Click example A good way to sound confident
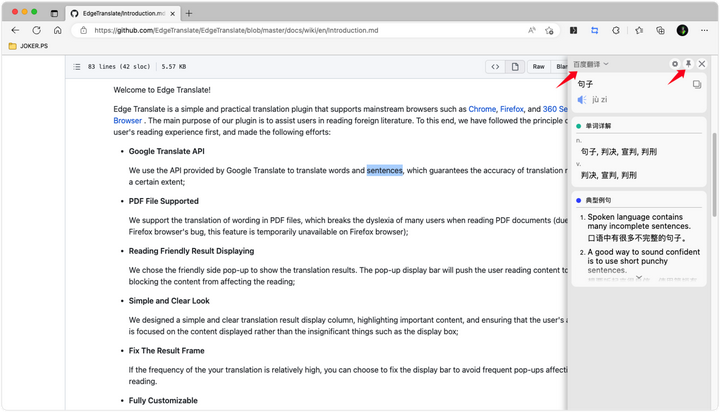This screenshot has height=412, width=720. [643, 261]
